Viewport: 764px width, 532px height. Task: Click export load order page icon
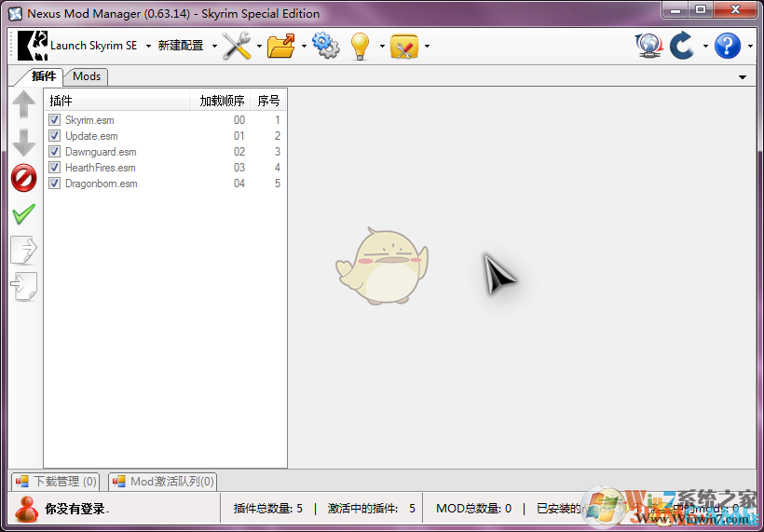[24, 250]
